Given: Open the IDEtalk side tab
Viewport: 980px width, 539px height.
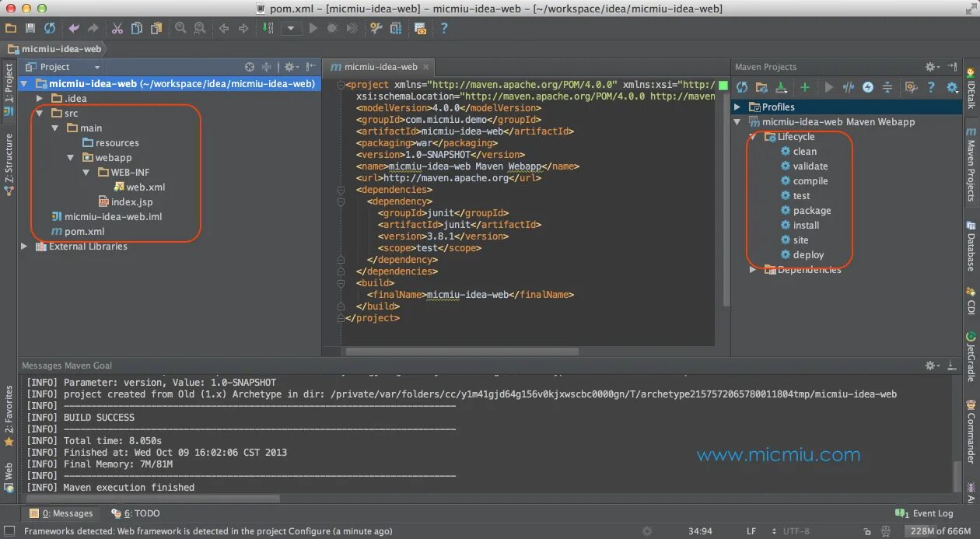Looking at the screenshot, I should point(971,88).
